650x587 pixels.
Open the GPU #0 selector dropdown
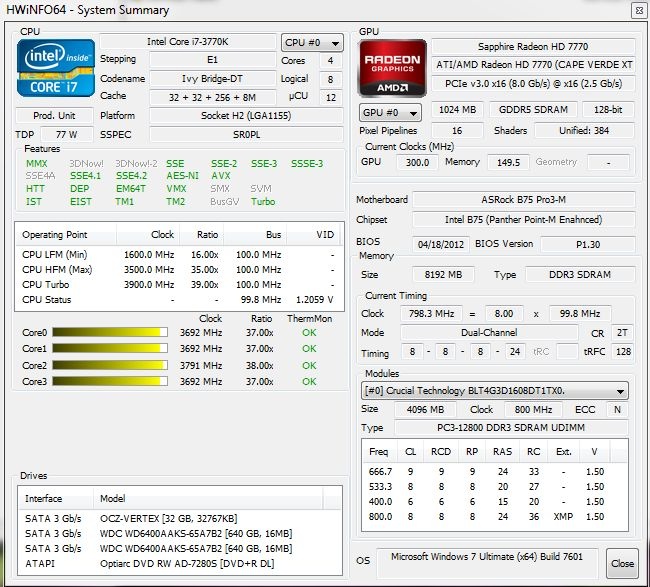390,112
